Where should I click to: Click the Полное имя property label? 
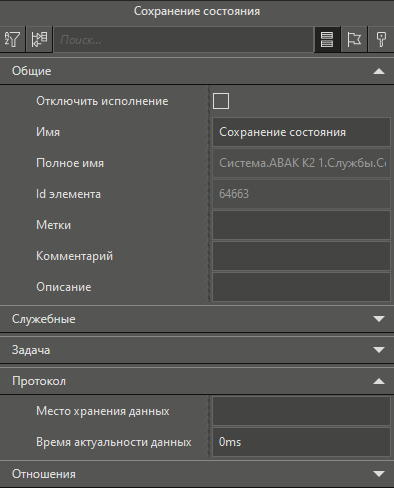[x=70, y=163]
